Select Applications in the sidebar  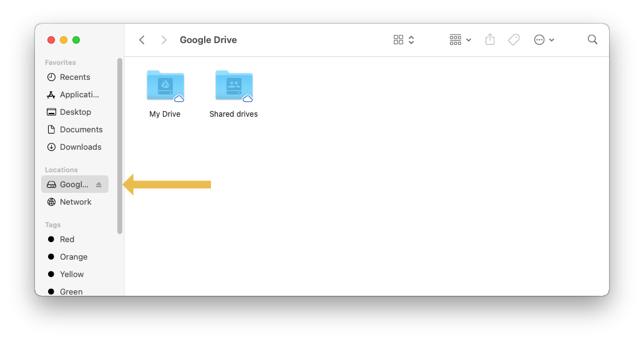79,95
